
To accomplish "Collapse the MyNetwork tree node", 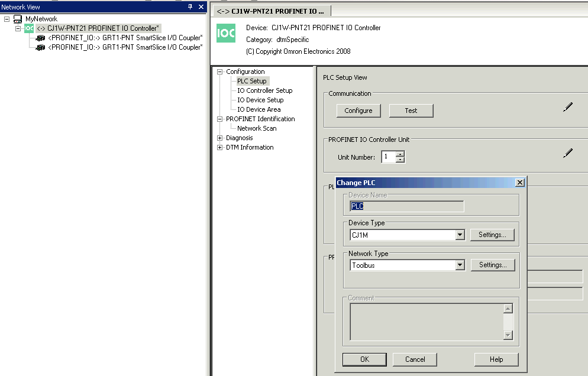I will pos(7,19).
